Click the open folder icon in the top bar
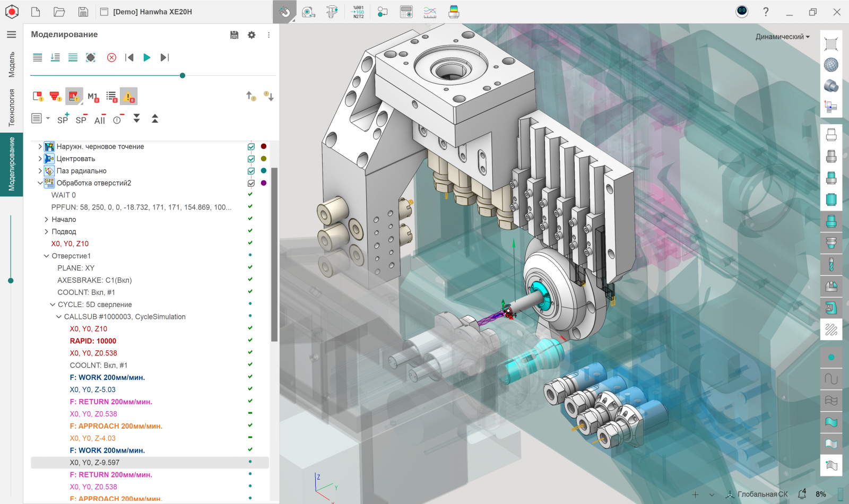This screenshot has height=504, width=849. coord(59,12)
